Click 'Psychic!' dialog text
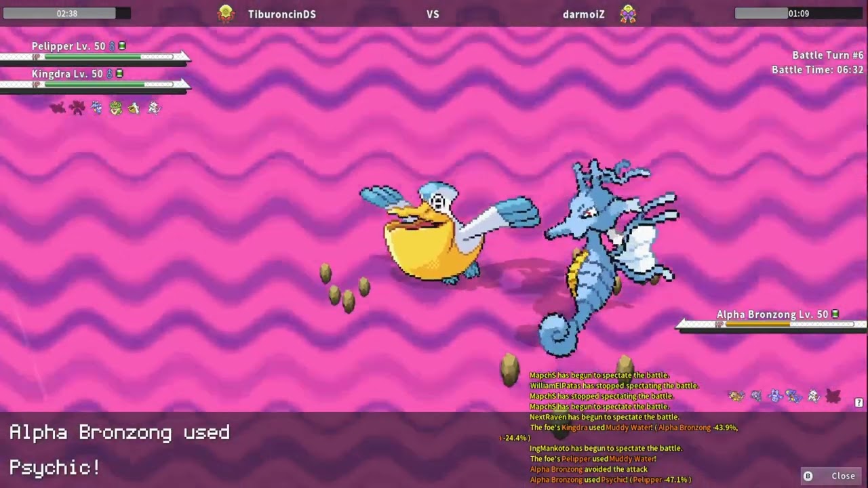Image resolution: width=868 pixels, height=488 pixels. 55,468
